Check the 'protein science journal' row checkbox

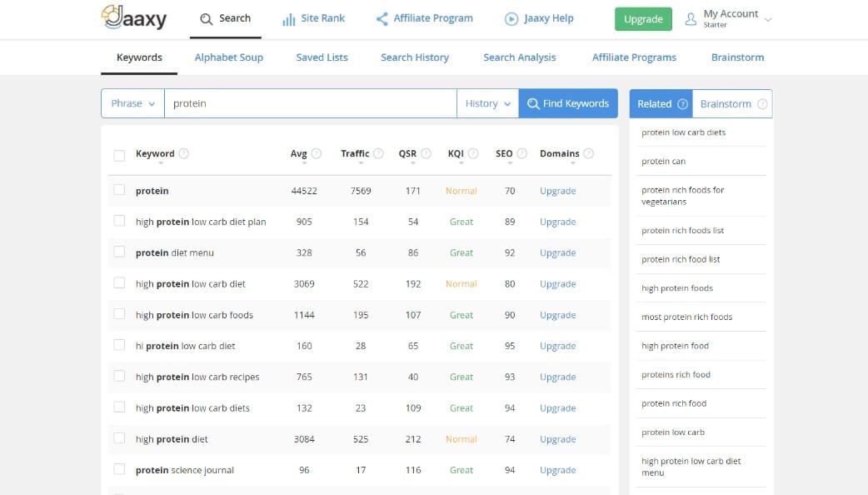pyautogui.click(x=119, y=469)
